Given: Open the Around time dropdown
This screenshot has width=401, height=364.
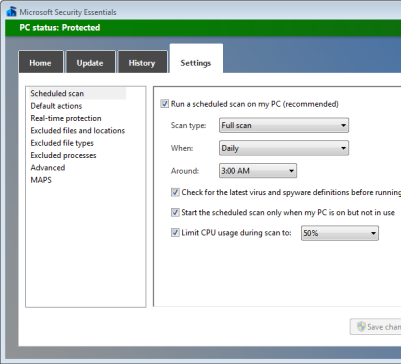Looking at the screenshot, I should [x=258, y=171].
